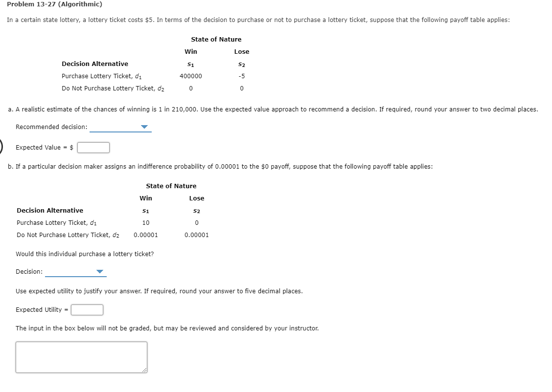Focus the Expected Utility input field
The width and height of the screenshot is (552, 392).
(87, 309)
